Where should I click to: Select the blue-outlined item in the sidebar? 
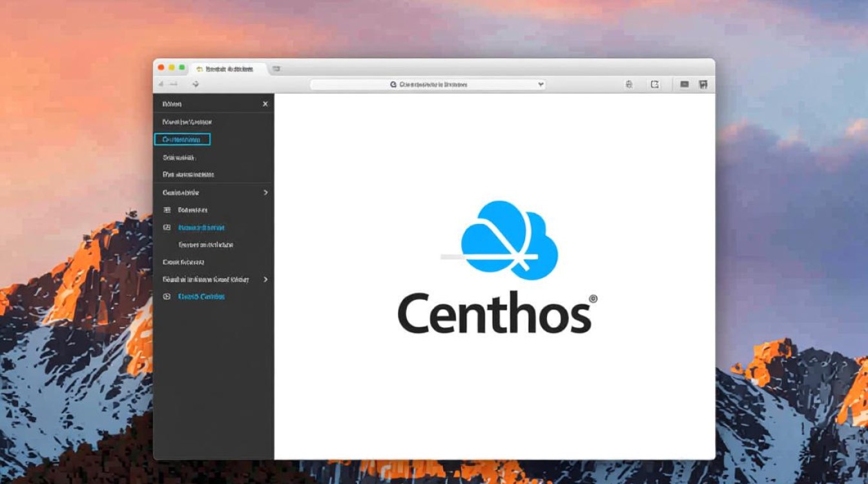[182, 139]
